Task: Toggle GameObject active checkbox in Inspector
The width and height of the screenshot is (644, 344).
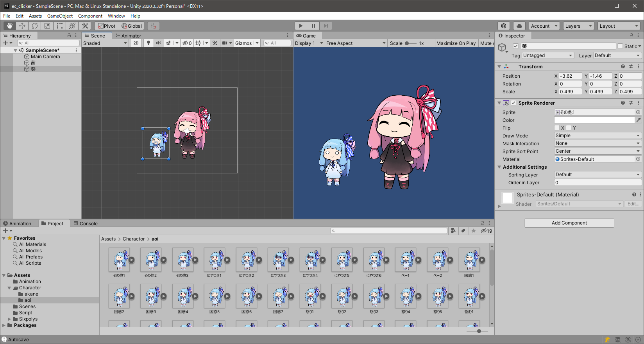Action: point(516,46)
